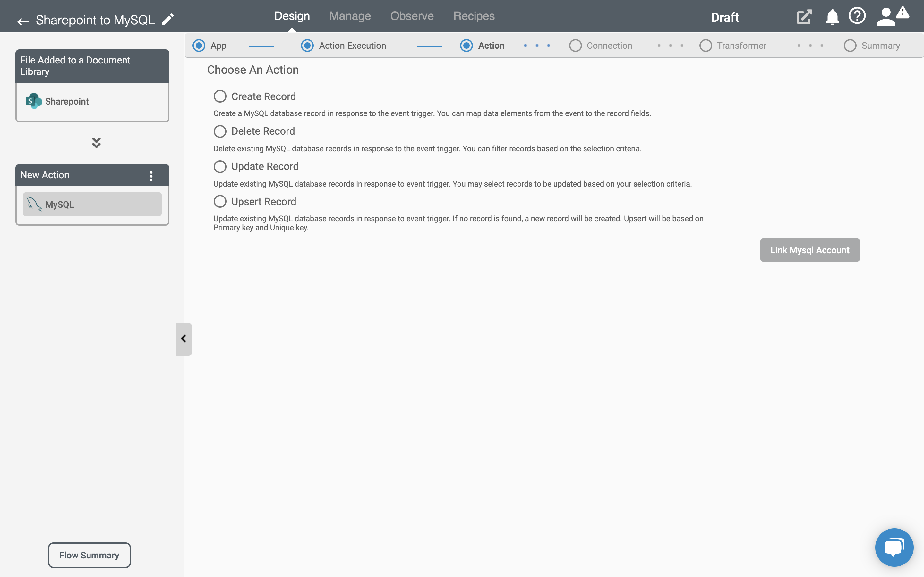Viewport: 924px width, 577px height.
Task: Switch to the Observe tab
Action: click(411, 16)
